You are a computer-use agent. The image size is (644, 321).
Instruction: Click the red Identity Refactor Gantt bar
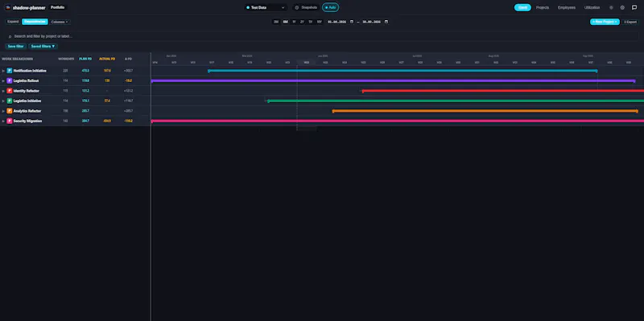click(503, 91)
